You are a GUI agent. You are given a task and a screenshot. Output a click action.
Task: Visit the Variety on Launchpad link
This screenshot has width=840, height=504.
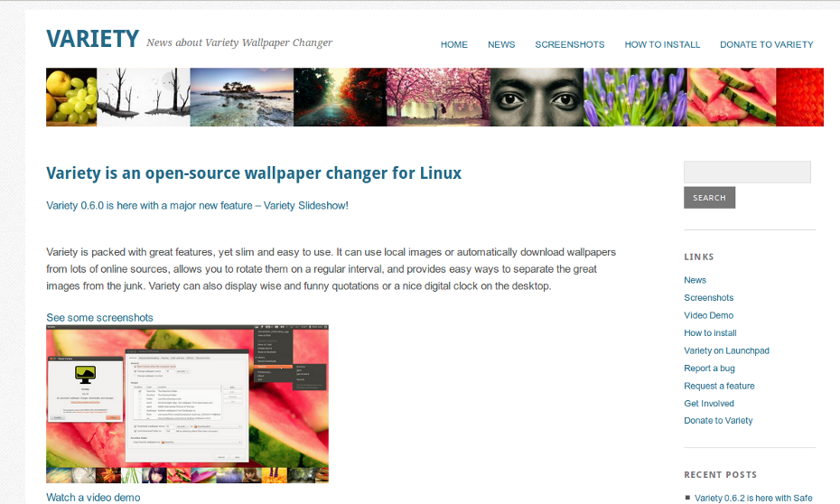pyautogui.click(x=726, y=350)
